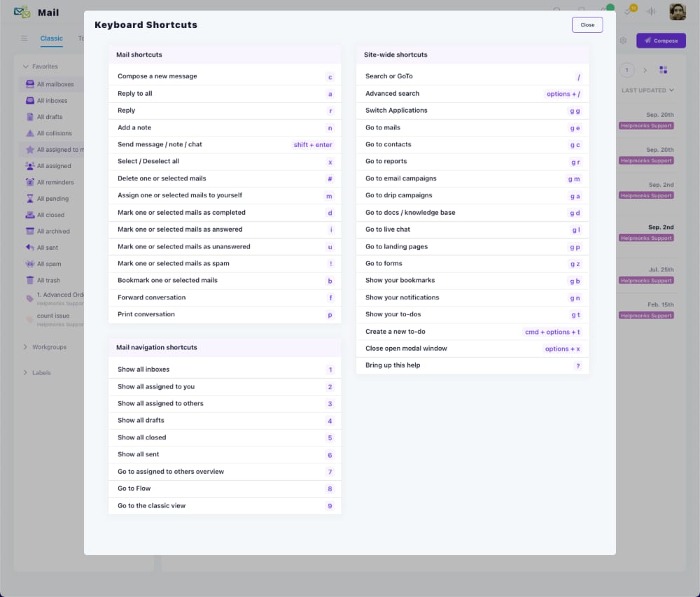
Task: Click 'Go to Flow' row
Action: [x=225, y=489]
